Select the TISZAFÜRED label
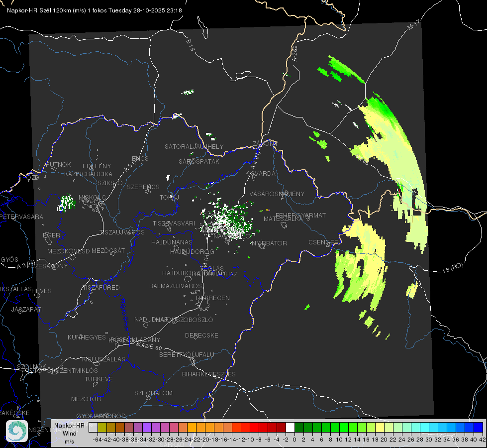This screenshot has width=487, height=448. click(101, 288)
